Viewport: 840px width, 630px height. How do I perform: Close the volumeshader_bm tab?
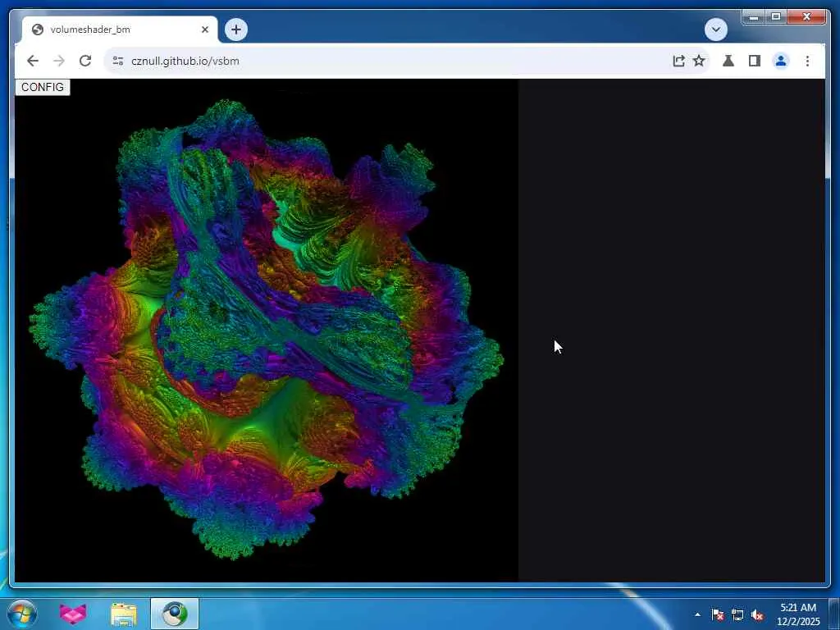[204, 30]
